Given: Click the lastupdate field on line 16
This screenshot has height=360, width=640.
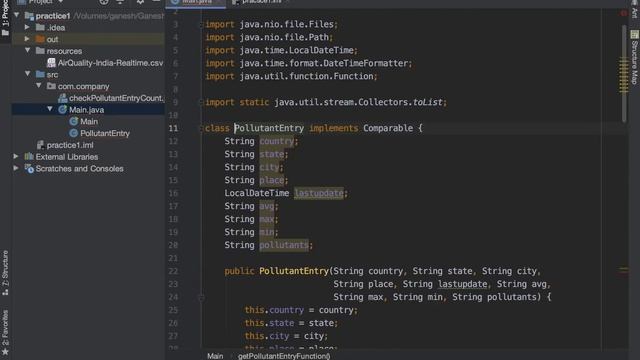Looking at the screenshot, I should point(319,193).
